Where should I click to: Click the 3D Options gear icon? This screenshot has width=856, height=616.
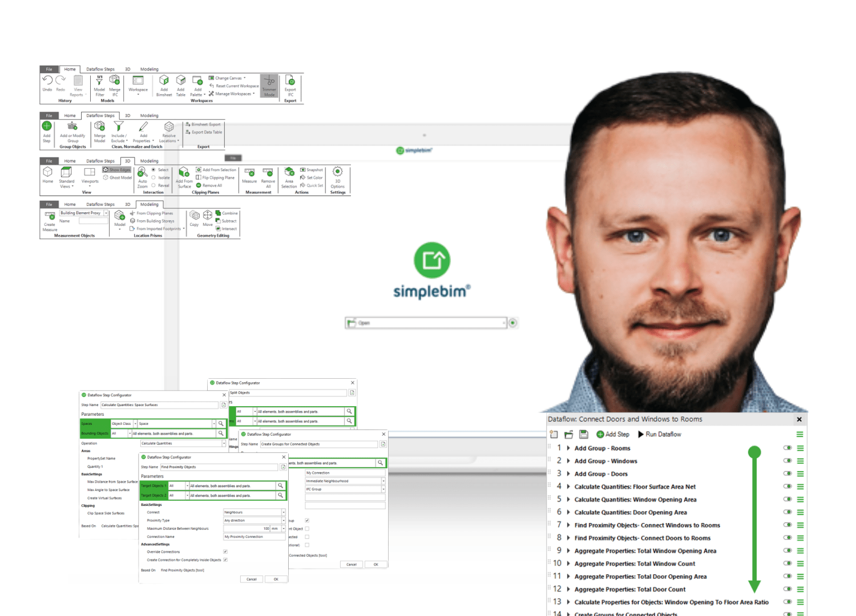point(337,172)
